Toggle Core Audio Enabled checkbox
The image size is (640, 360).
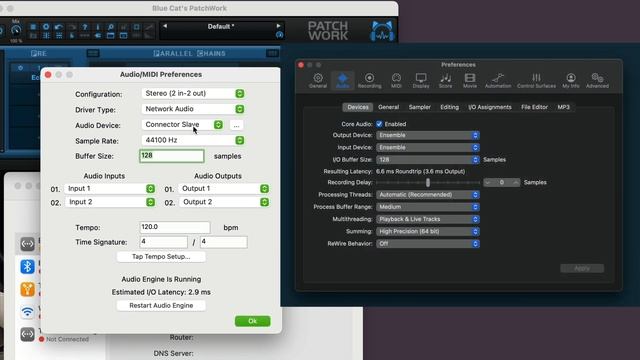(379, 124)
